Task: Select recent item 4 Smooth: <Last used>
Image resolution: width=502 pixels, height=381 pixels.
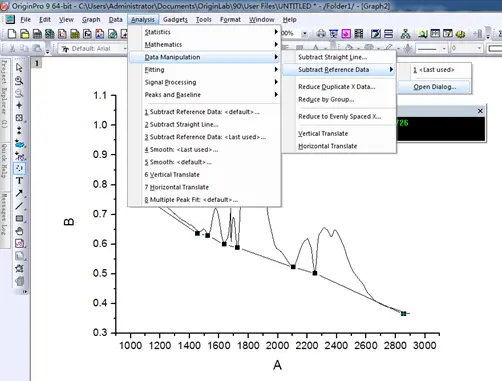Action: coord(204,150)
